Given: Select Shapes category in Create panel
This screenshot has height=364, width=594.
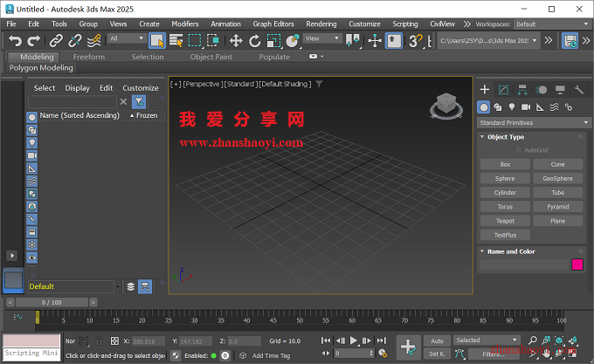Looking at the screenshot, I should coord(498,107).
